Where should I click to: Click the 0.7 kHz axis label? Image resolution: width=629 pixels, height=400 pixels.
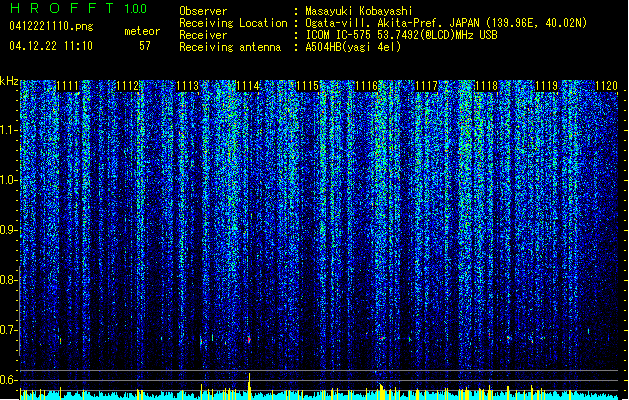pyautogui.click(x=9, y=330)
